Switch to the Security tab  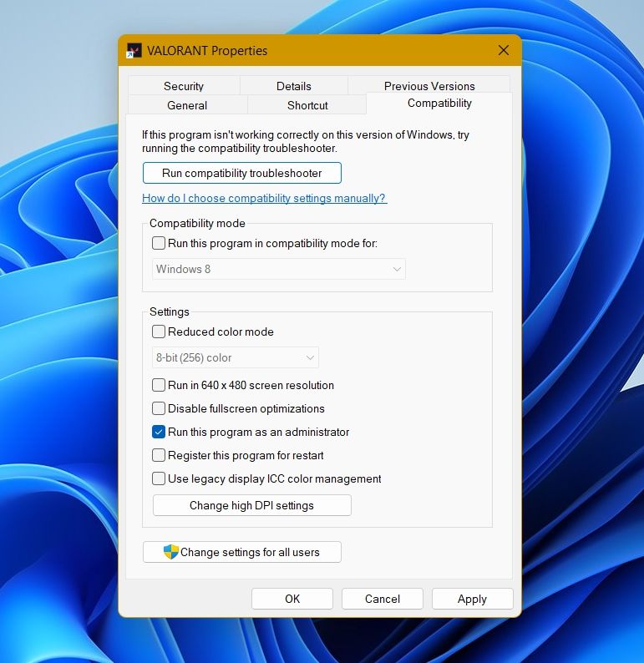coord(184,86)
